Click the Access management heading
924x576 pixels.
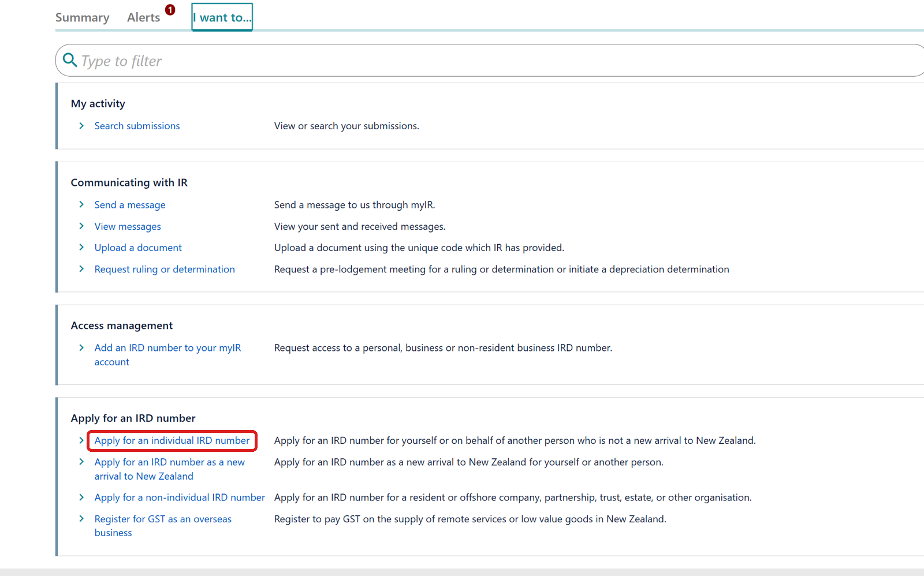[122, 326]
